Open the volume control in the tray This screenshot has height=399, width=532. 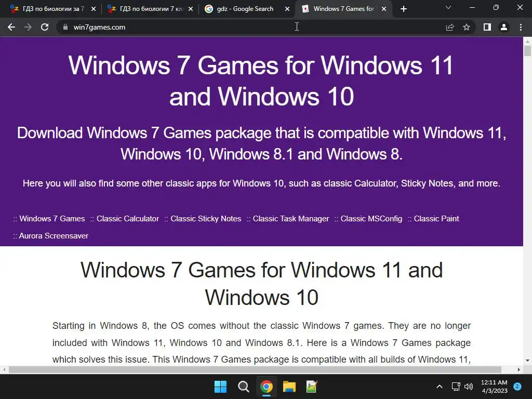pos(469,387)
